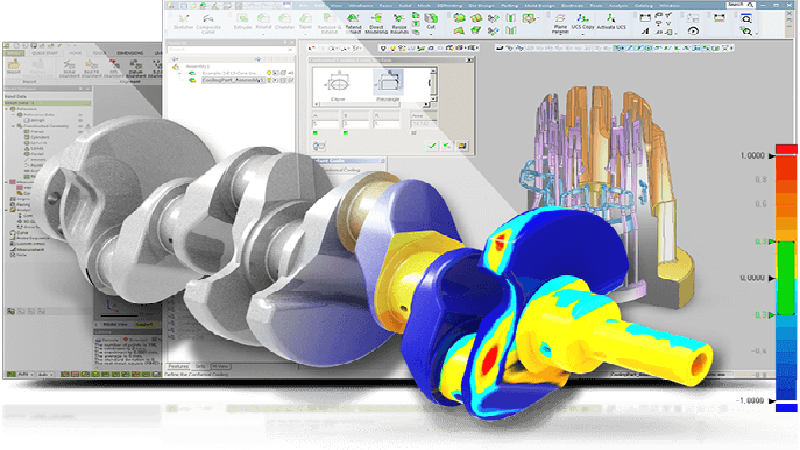Click the red swatch atop color scale

click(x=786, y=149)
